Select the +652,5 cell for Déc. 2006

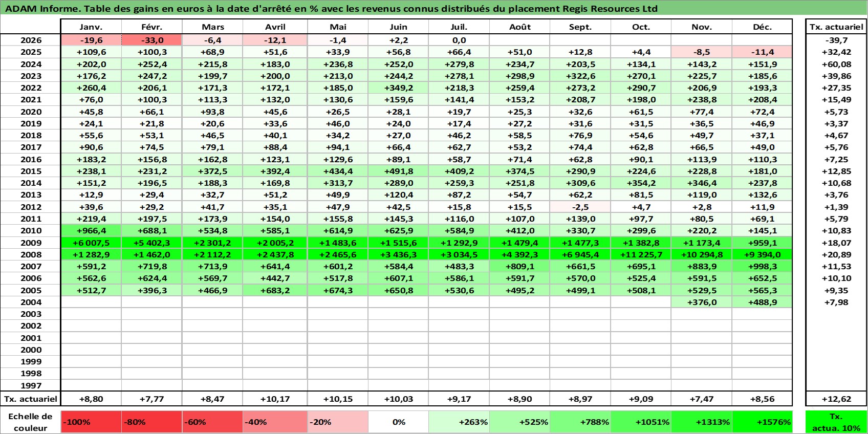(x=762, y=278)
